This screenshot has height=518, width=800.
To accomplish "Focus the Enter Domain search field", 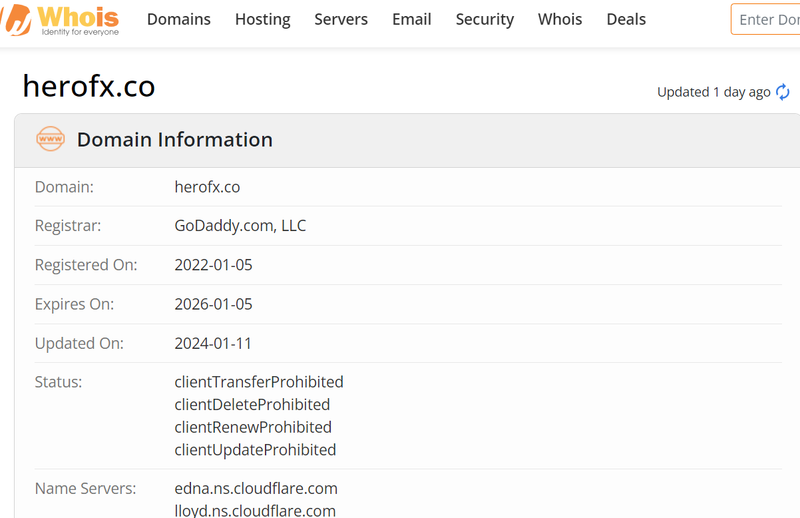I will pos(766,19).
